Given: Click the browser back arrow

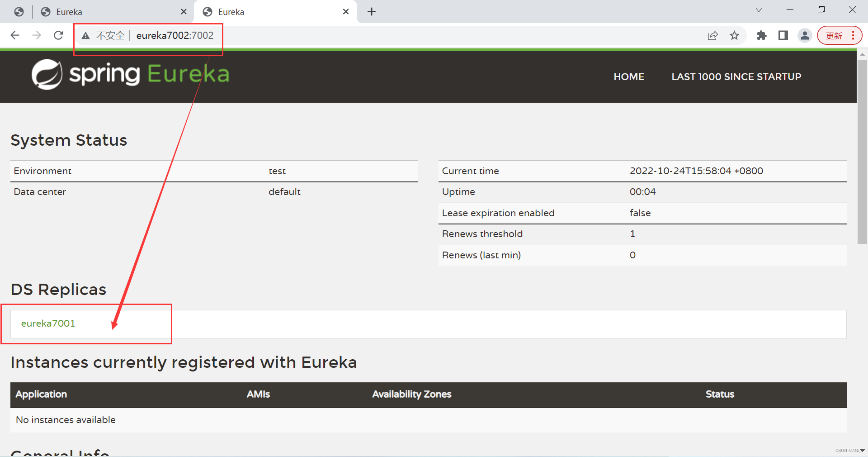Looking at the screenshot, I should [x=15, y=35].
